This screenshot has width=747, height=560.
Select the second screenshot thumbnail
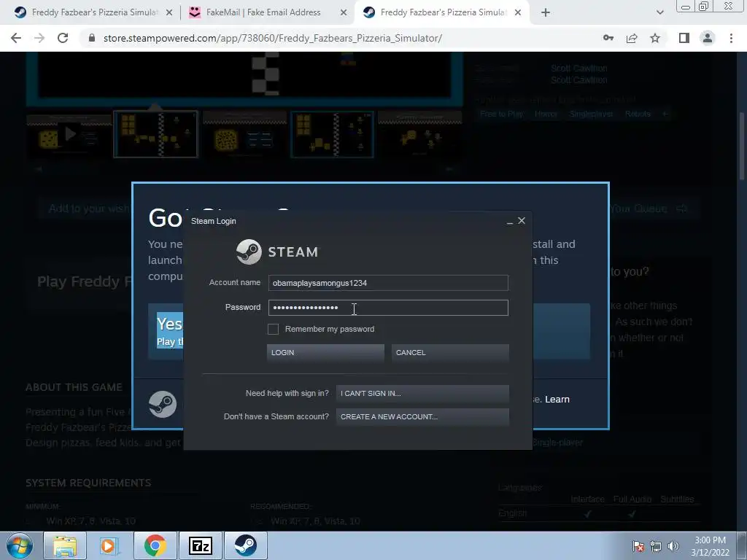[156, 135]
